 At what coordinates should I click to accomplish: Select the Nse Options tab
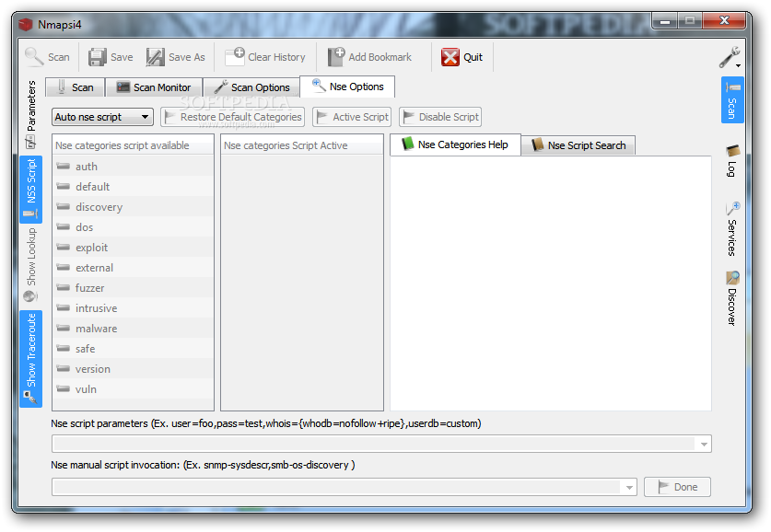(x=347, y=87)
